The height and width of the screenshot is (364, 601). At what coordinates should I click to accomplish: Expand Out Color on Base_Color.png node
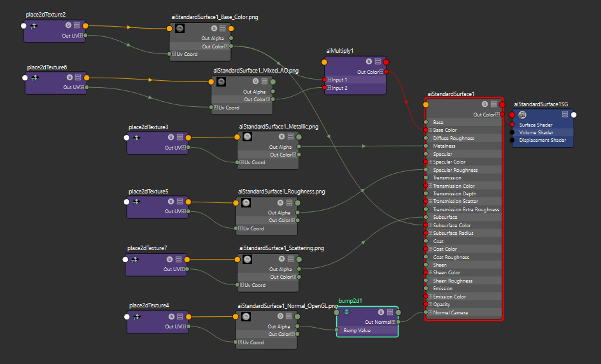click(x=227, y=46)
